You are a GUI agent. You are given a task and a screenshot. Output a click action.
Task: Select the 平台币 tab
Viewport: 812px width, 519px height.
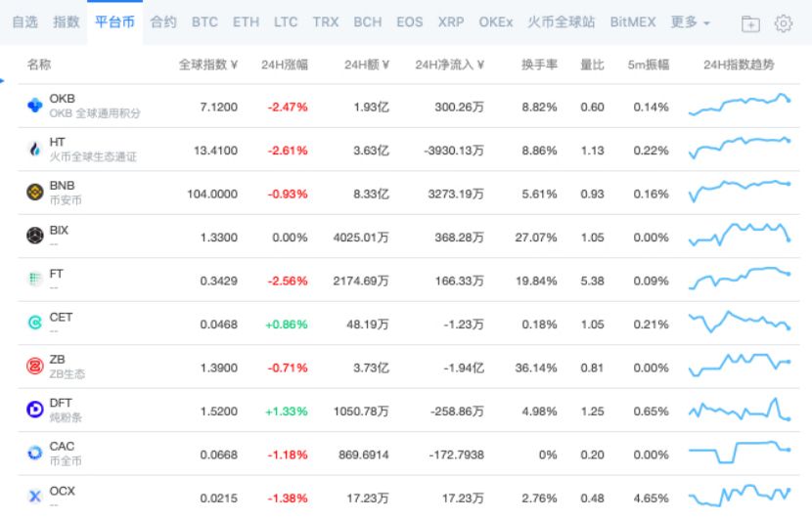[114, 22]
